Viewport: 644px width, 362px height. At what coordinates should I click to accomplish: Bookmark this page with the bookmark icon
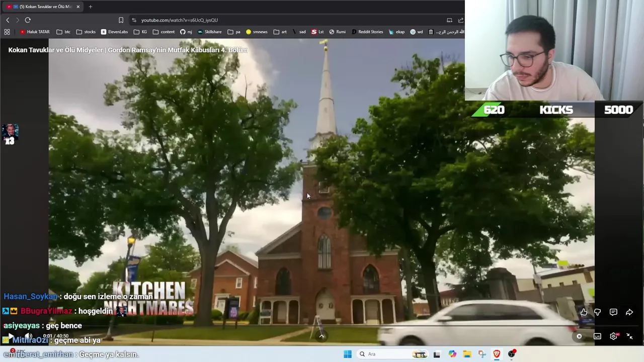121,20
